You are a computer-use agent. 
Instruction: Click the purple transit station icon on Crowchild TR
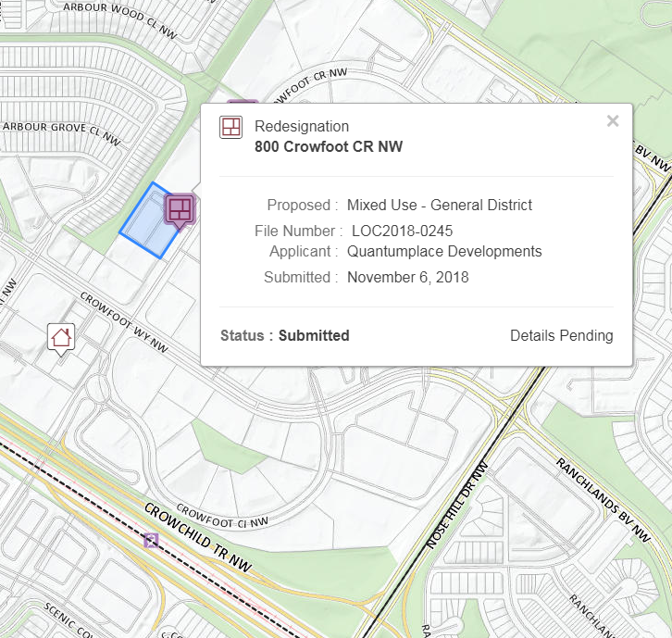(x=152, y=540)
